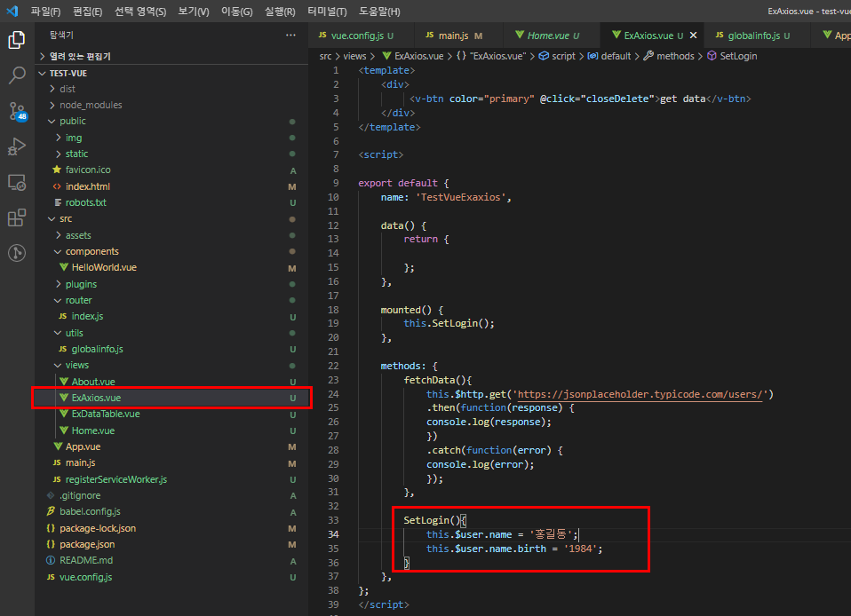Open the 편집(E) menu
Screen dimensions: 851x616
click(x=87, y=12)
